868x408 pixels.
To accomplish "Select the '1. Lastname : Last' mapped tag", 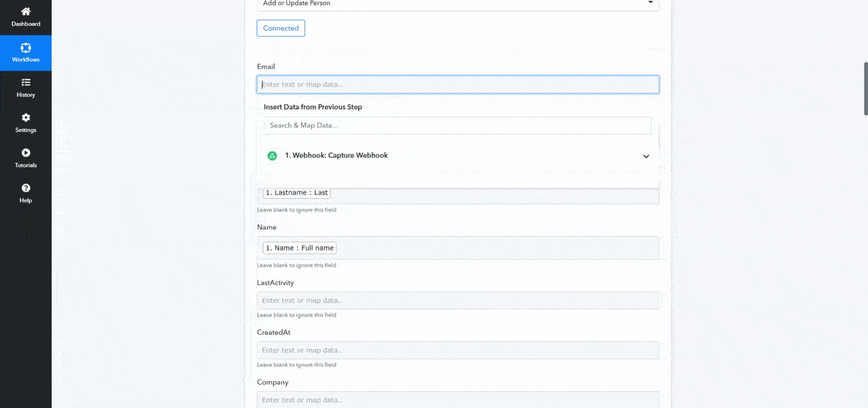I will pos(297,192).
